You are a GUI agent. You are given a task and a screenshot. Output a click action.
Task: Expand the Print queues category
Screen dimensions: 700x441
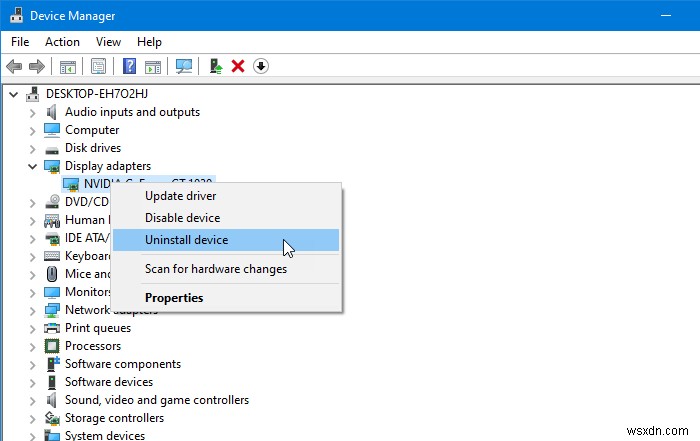33,329
